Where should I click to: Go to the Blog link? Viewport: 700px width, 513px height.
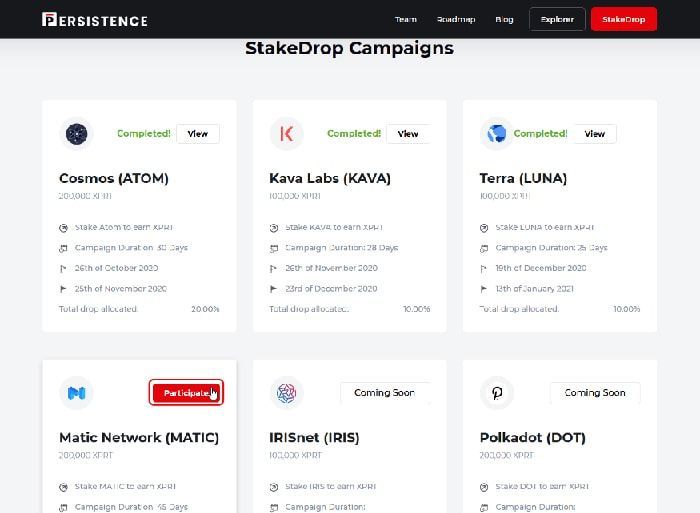pos(504,19)
